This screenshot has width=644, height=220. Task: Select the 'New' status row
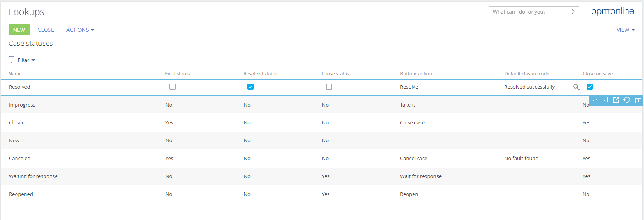322,140
